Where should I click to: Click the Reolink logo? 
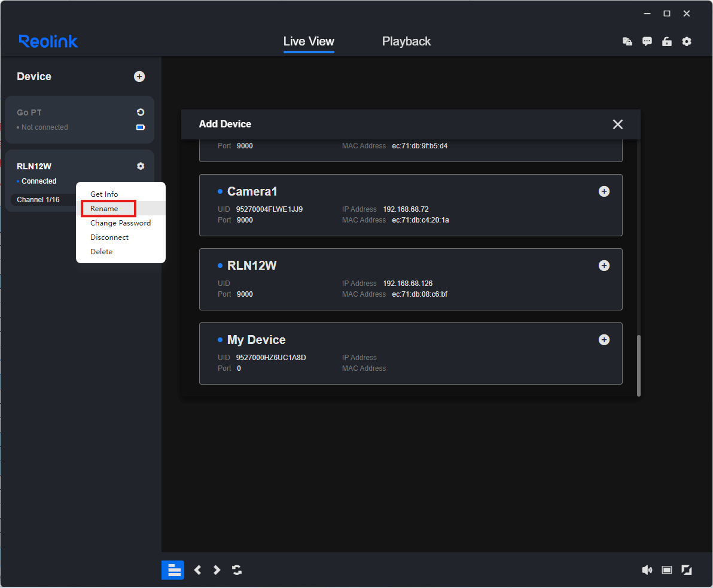(48, 41)
